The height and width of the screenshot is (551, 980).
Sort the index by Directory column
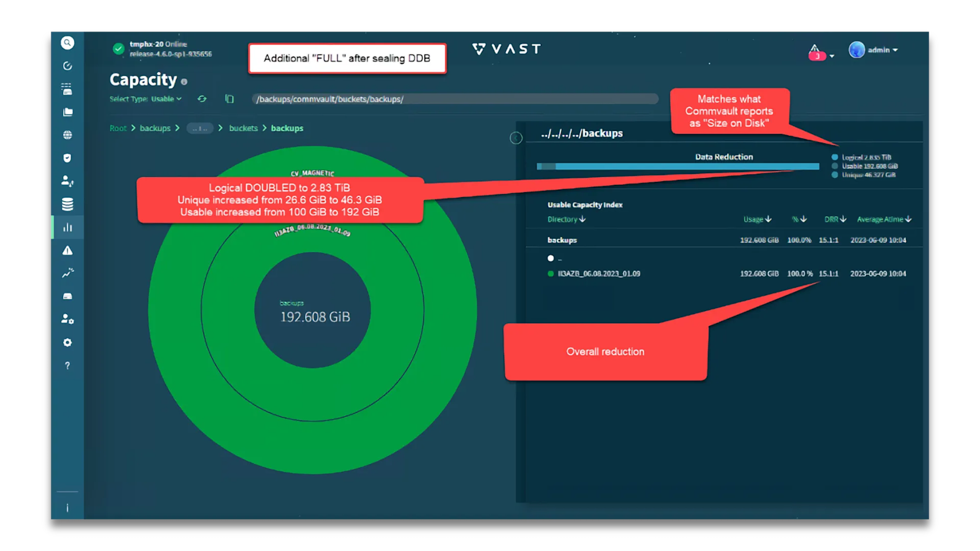pyautogui.click(x=567, y=219)
